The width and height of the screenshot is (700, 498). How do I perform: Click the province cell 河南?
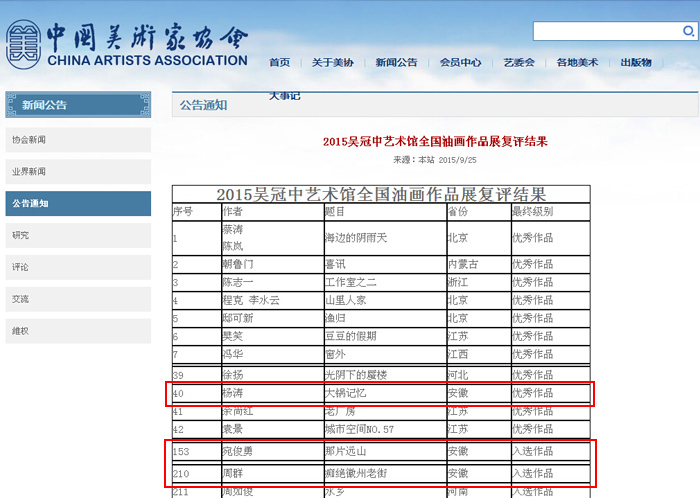[x=479, y=492]
